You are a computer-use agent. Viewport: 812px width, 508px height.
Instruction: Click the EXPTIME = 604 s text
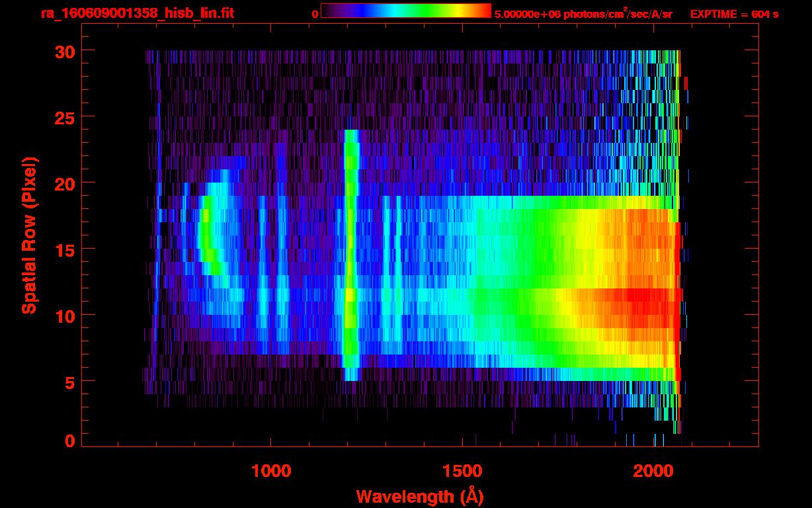pos(734,14)
